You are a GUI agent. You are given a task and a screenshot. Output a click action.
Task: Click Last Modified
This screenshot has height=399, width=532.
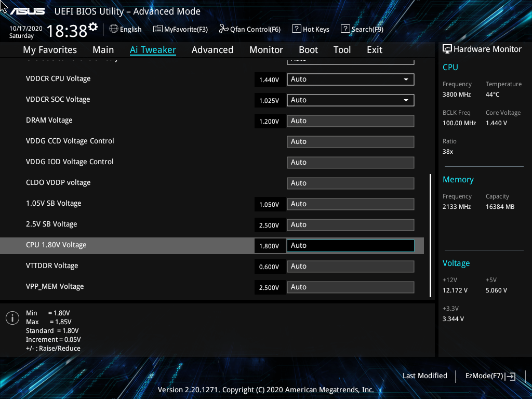tap(425, 376)
